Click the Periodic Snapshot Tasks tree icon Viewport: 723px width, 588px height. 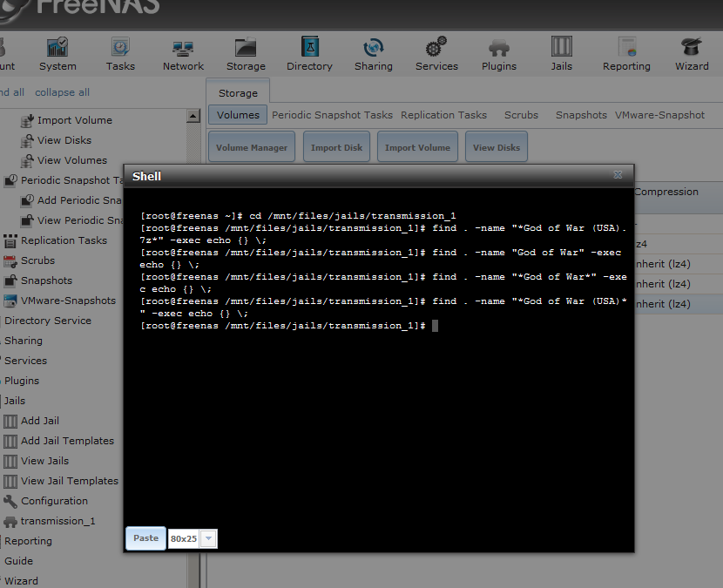click(10, 181)
